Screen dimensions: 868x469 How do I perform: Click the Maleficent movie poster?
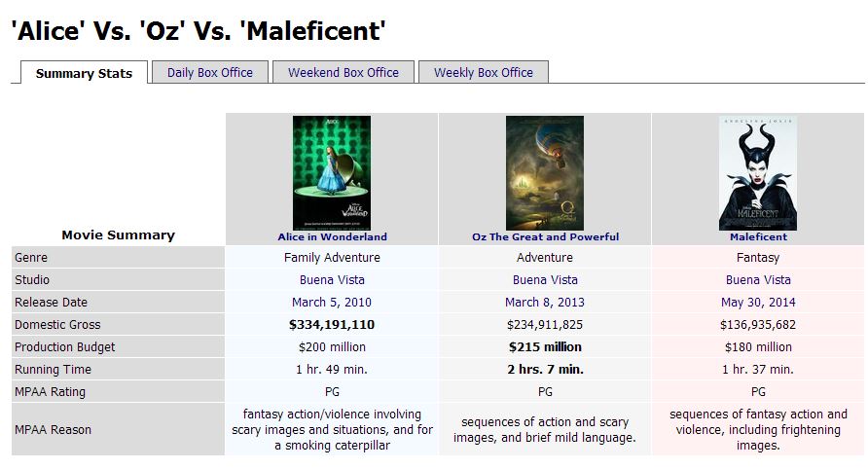[x=758, y=172]
